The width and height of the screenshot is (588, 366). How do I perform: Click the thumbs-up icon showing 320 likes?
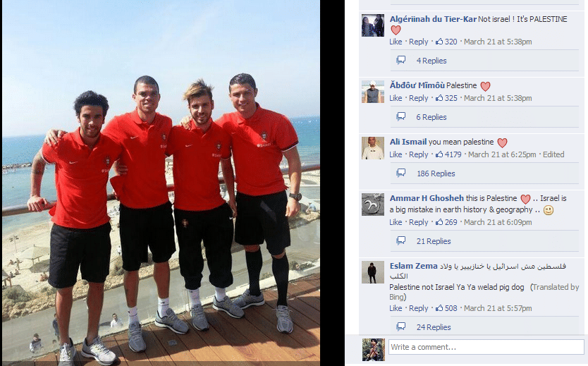[x=439, y=41]
